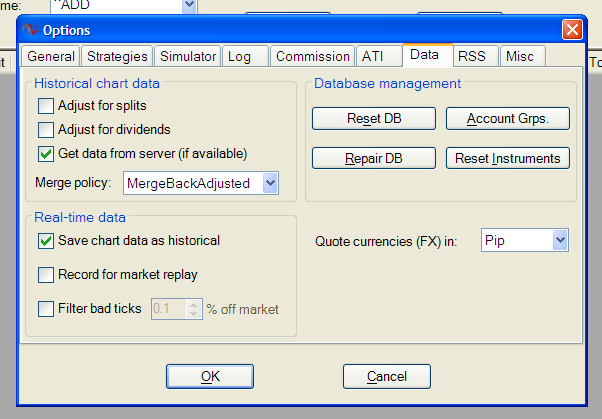Click the Reset Instruments button
Viewport: 602px width, 419px height.
[x=508, y=158]
